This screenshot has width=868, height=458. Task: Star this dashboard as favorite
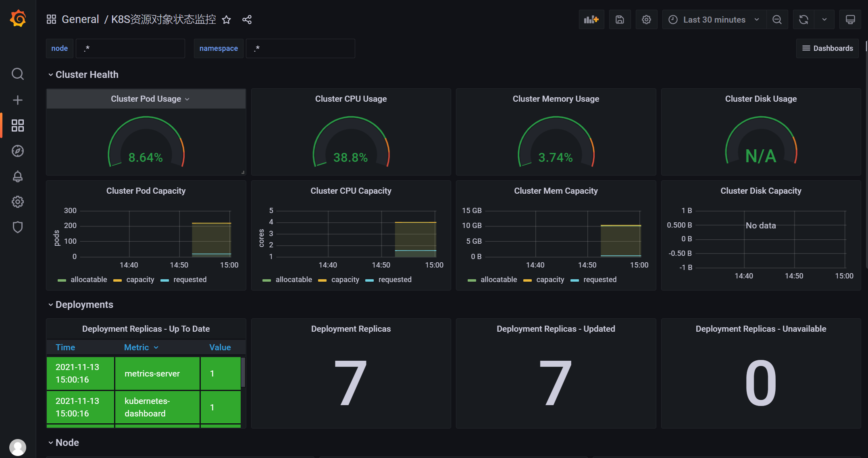point(227,19)
